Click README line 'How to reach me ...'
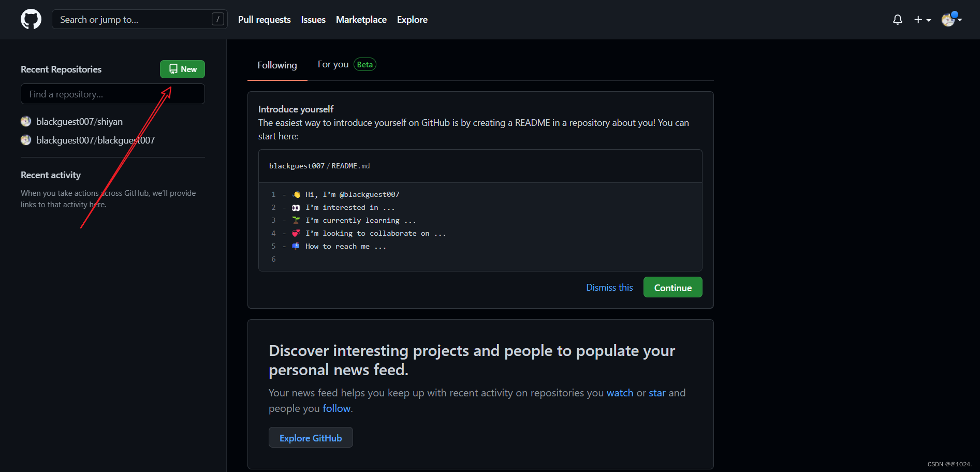Screen dimensions: 980x472 (x=345, y=246)
